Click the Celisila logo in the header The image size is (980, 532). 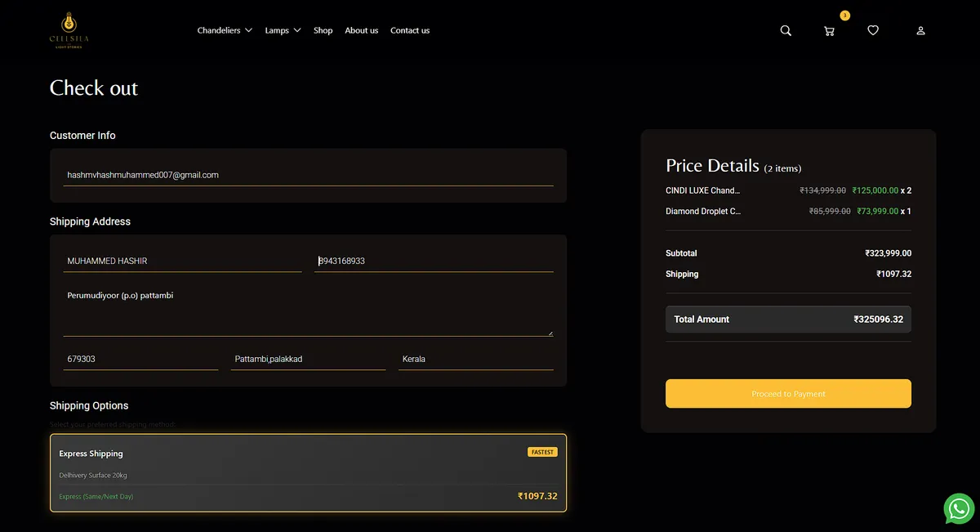pos(69,30)
